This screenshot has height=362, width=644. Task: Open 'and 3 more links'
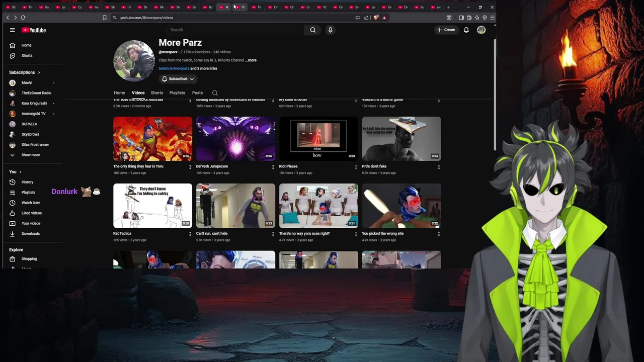click(x=204, y=68)
